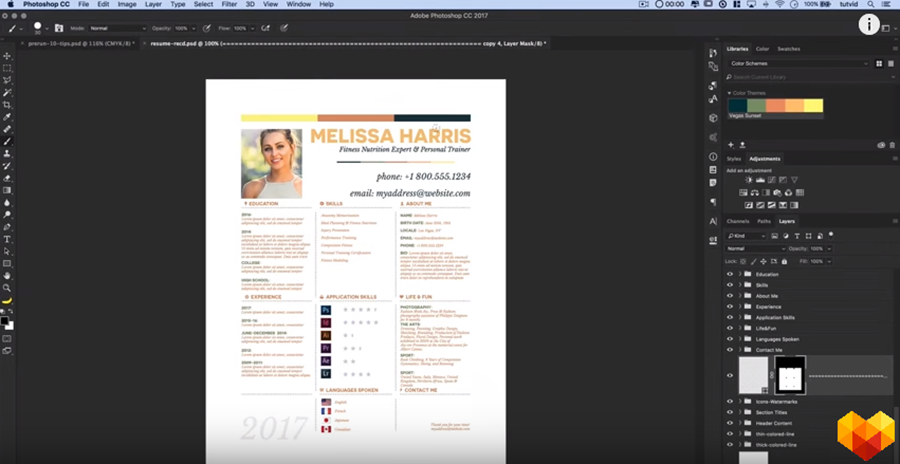
Task: Select the Horizontal Type tool
Action: pyautogui.click(x=7, y=239)
